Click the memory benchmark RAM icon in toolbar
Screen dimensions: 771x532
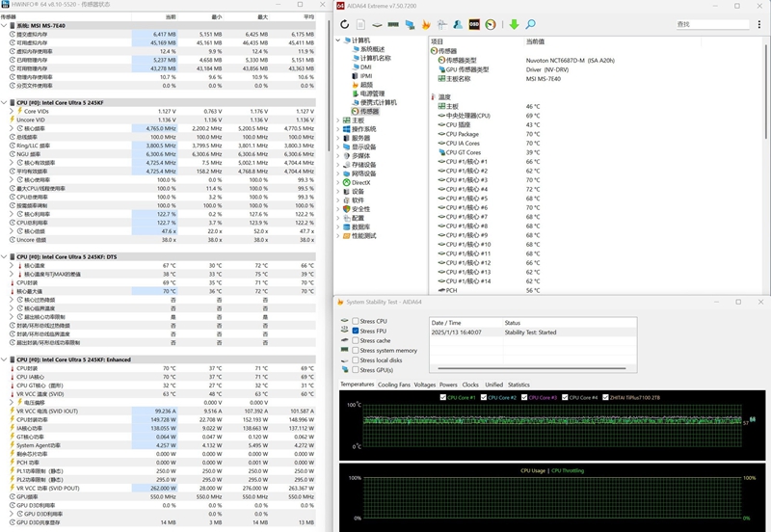click(x=394, y=24)
